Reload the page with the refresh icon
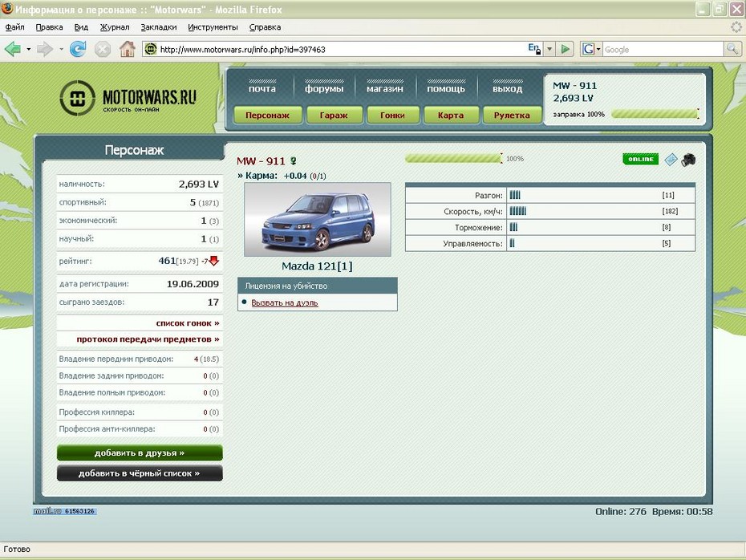Screen dimensions: 746x560 click(78, 49)
